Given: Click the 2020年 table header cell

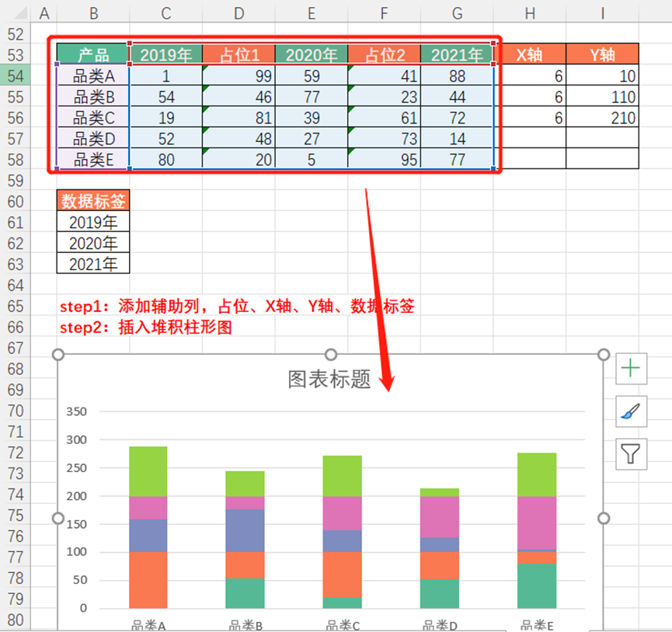Looking at the screenshot, I should point(312,54).
